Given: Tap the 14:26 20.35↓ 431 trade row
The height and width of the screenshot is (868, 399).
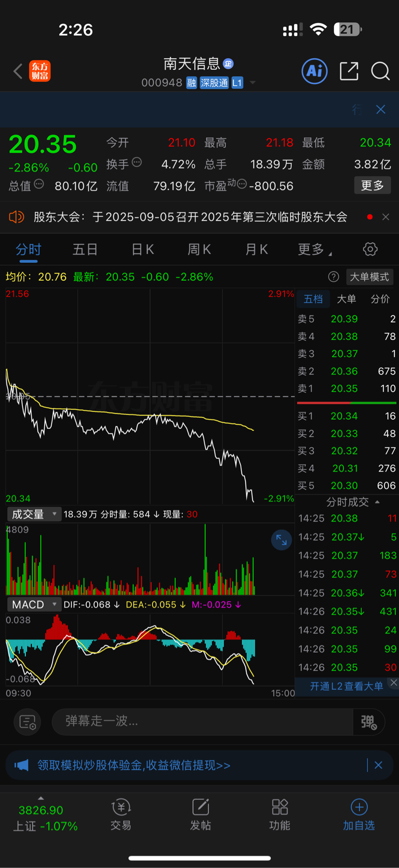Looking at the screenshot, I should (x=347, y=612).
